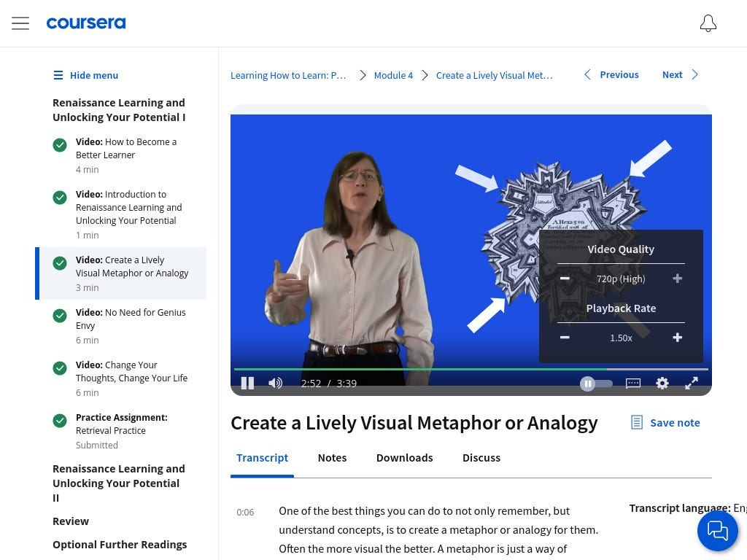Screen dimensions: 747x560
Task: Click the Hide menu list icon
Action: [x=58, y=75]
